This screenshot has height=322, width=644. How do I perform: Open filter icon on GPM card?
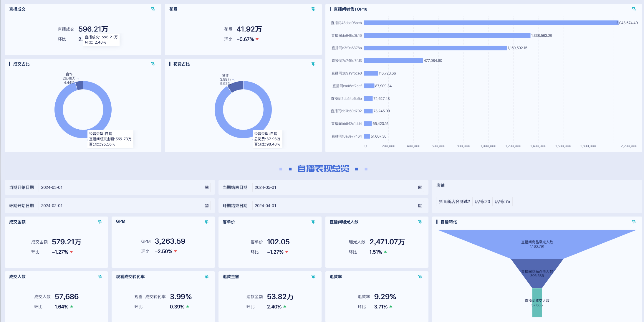206,222
